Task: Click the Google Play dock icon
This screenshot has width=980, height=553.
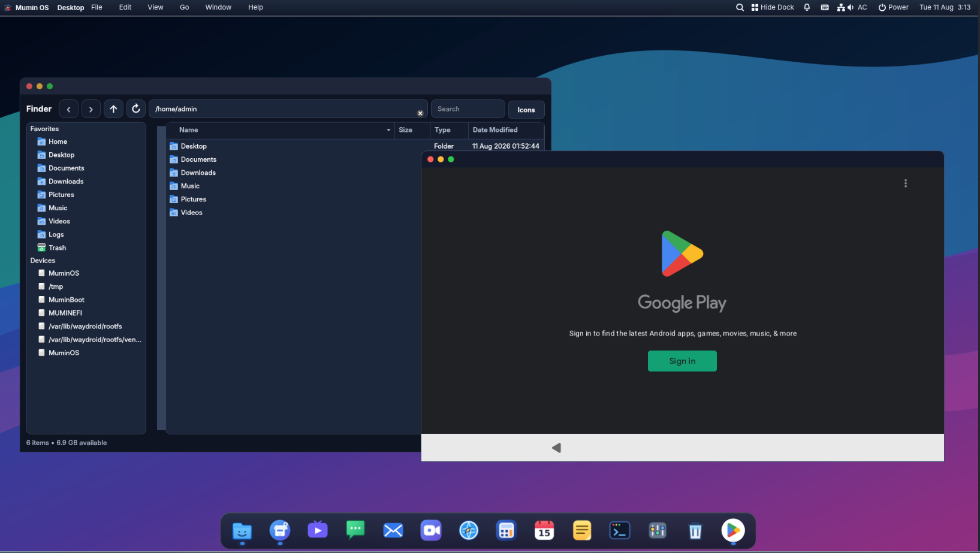Action: click(733, 530)
